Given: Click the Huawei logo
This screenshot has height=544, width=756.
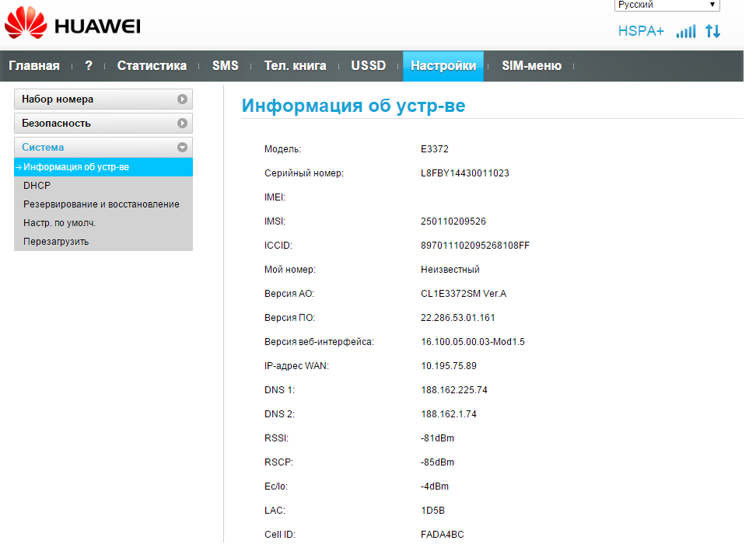Looking at the screenshot, I should [x=72, y=23].
